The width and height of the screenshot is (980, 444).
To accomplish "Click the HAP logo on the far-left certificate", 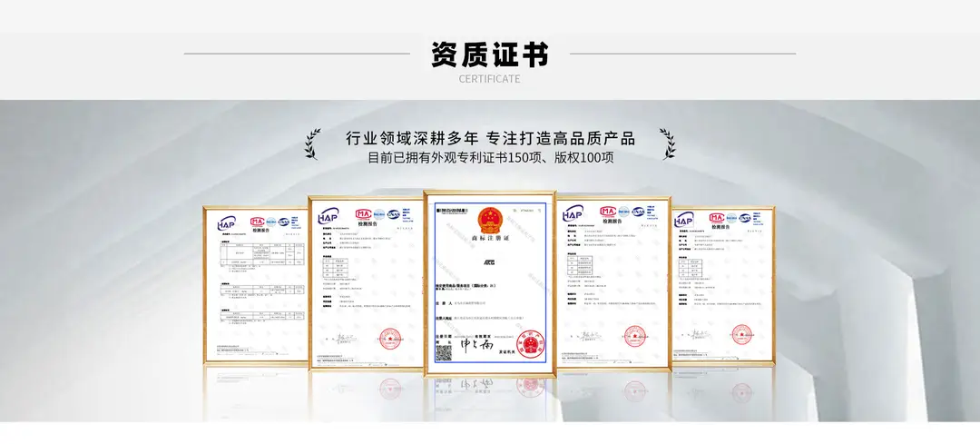I will (226, 223).
